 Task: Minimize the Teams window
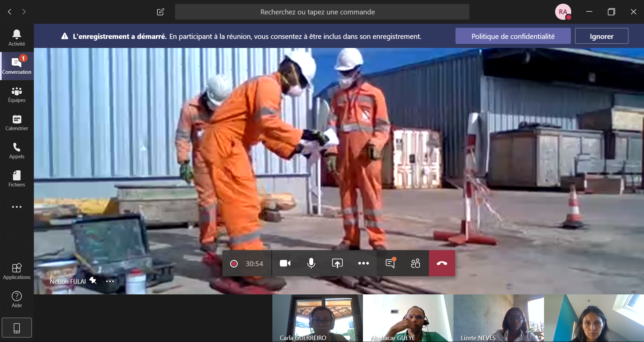point(589,12)
